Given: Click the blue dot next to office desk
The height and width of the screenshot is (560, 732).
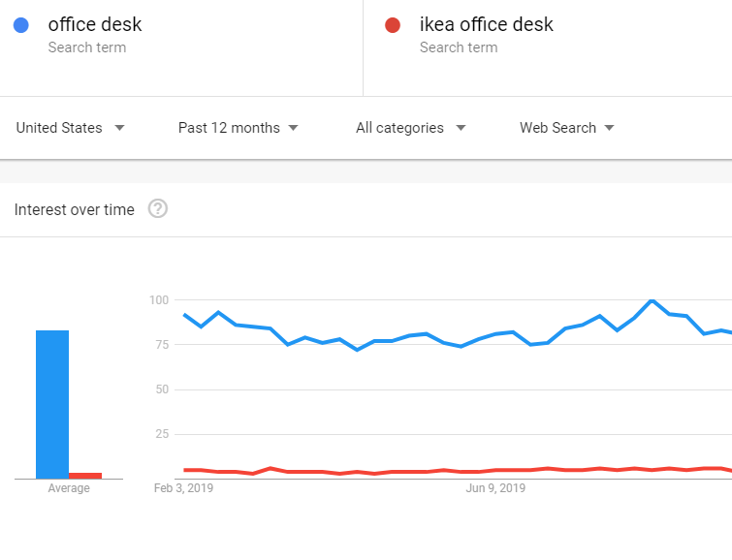Looking at the screenshot, I should tap(21, 25).
